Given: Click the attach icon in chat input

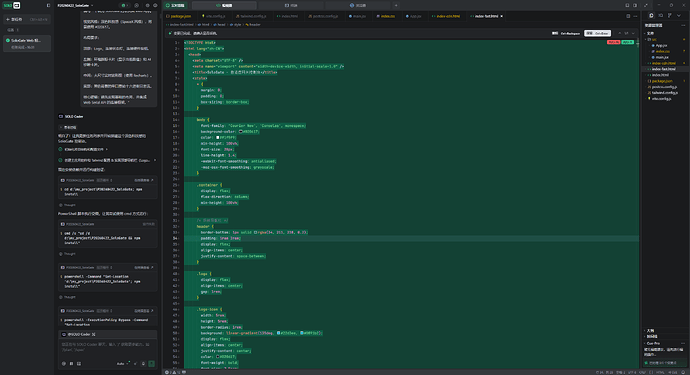Looking at the screenshot, I should coord(64,364).
